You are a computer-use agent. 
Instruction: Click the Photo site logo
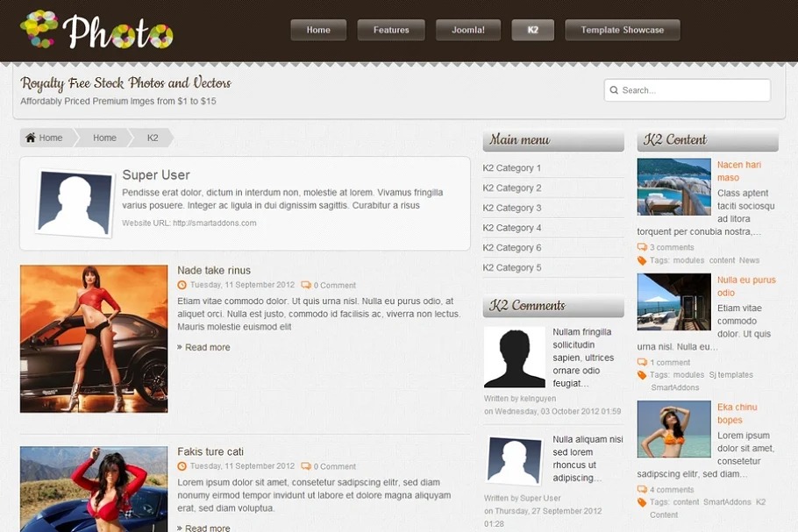pyautogui.click(x=96, y=31)
